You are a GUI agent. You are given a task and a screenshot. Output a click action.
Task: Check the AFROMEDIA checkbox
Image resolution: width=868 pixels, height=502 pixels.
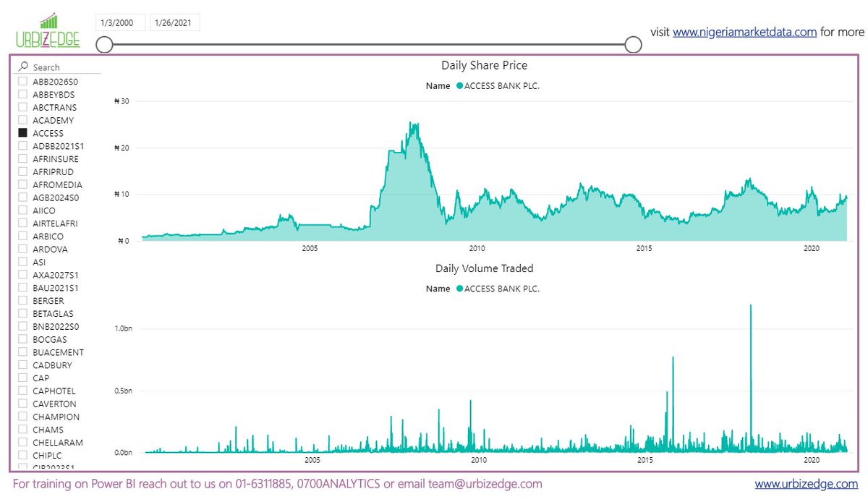(22, 184)
